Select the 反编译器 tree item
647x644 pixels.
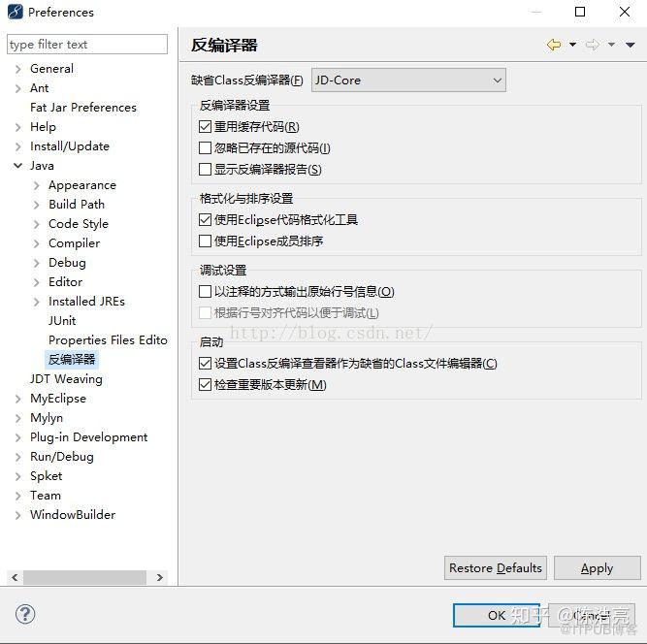pyautogui.click(x=72, y=359)
